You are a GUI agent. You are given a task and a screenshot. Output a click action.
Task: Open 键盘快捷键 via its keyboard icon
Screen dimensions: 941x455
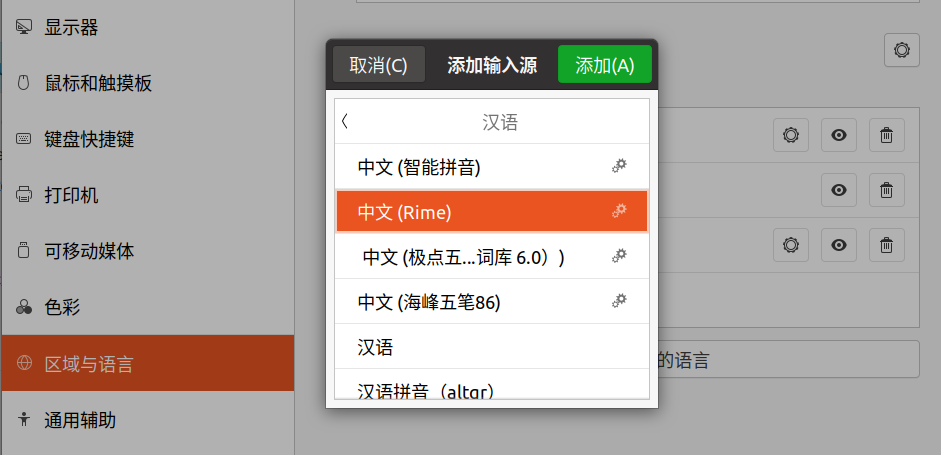click(x=23, y=139)
